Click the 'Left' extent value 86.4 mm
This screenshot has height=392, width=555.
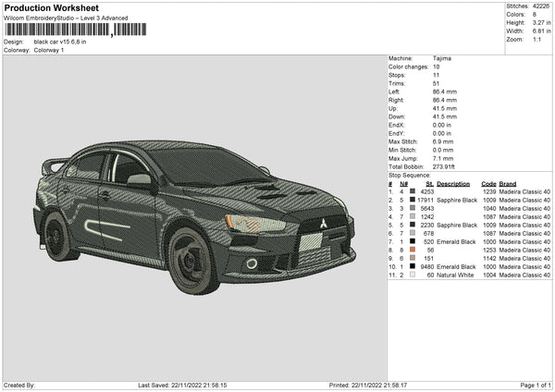(445, 92)
